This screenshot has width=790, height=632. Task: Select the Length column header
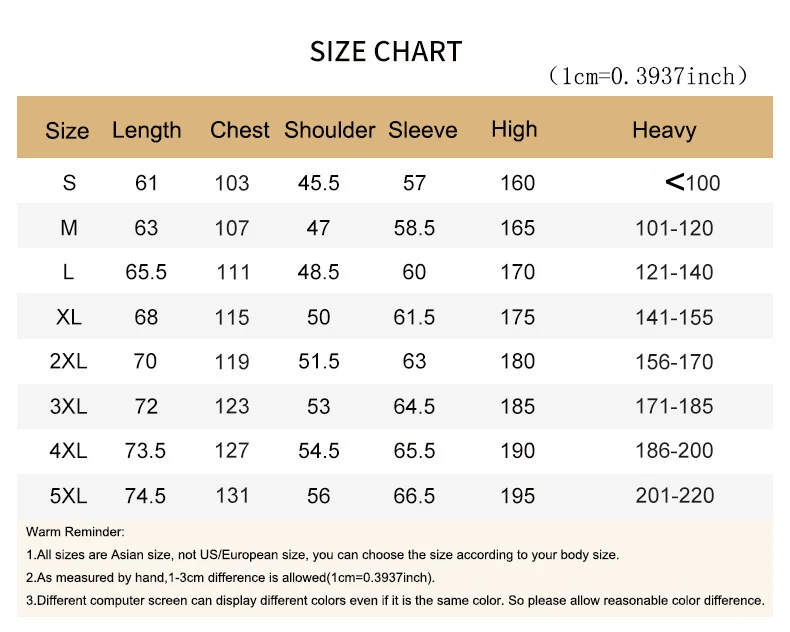pyautogui.click(x=147, y=130)
